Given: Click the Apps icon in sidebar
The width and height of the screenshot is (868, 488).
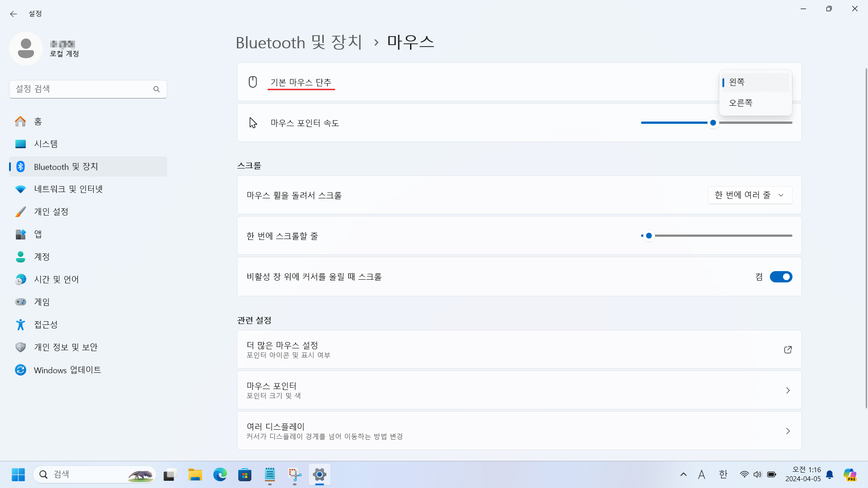Looking at the screenshot, I should (x=20, y=234).
